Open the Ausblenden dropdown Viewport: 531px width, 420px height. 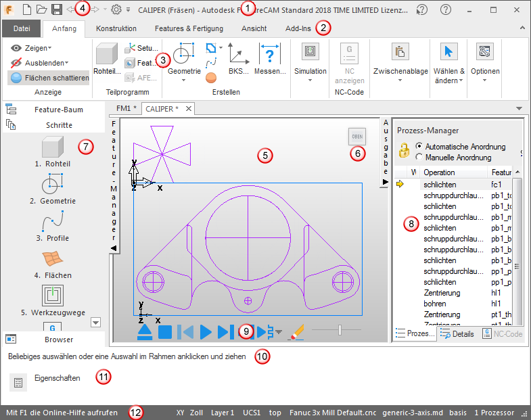click(39, 63)
